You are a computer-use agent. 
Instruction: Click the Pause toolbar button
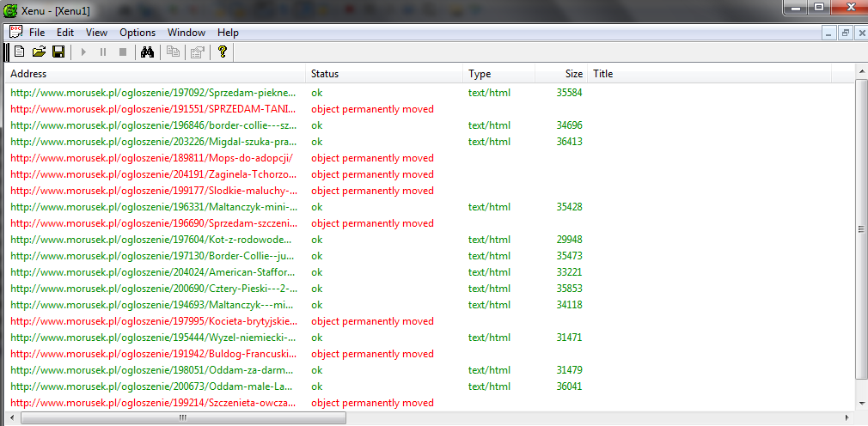pos(103,52)
